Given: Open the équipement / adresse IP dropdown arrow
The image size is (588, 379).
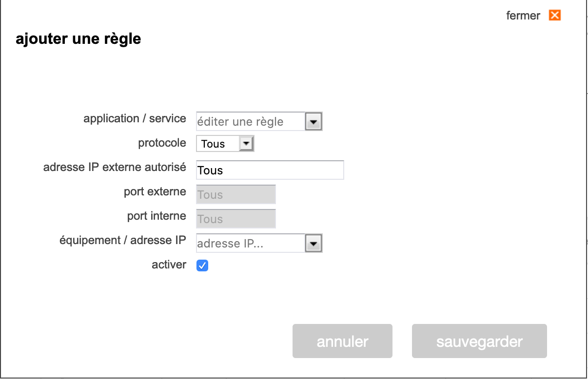Looking at the screenshot, I should (x=314, y=243).
